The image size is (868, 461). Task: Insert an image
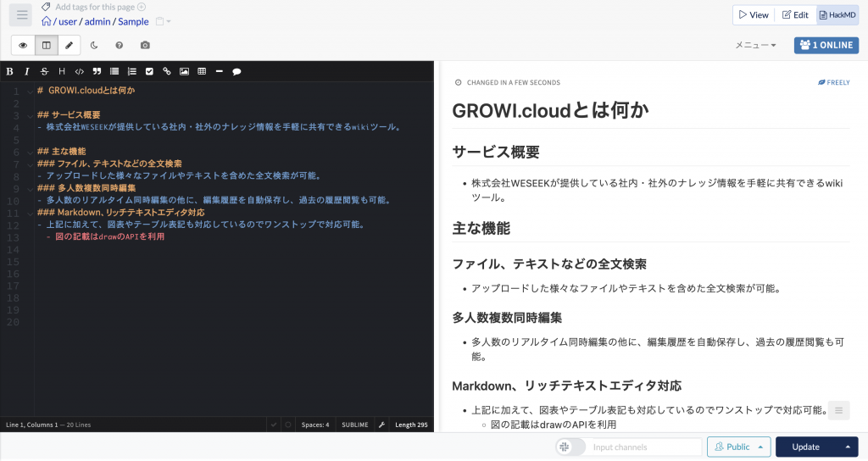click(x=184, y=71)
